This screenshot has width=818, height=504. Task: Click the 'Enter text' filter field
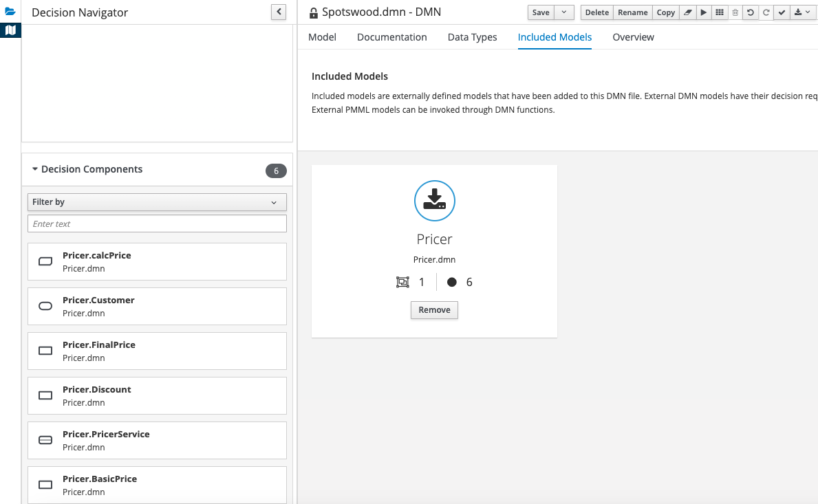[x=157, y=224]
